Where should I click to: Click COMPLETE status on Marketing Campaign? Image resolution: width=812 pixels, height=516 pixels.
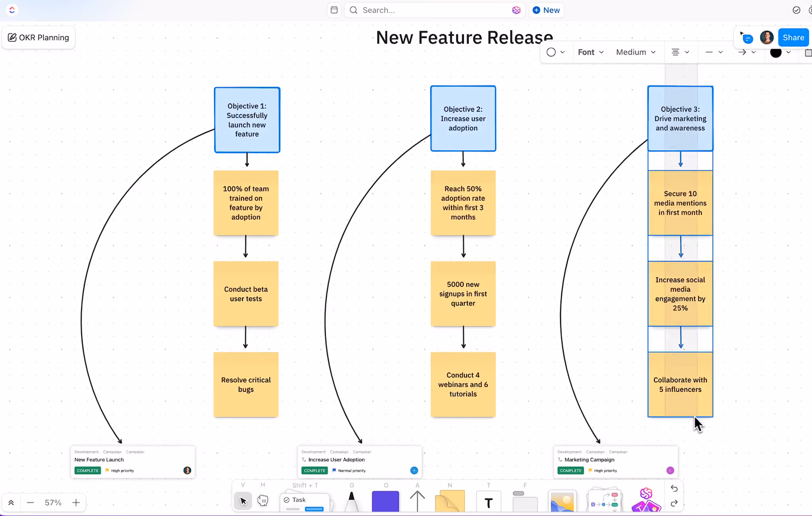tap(571, 471)
